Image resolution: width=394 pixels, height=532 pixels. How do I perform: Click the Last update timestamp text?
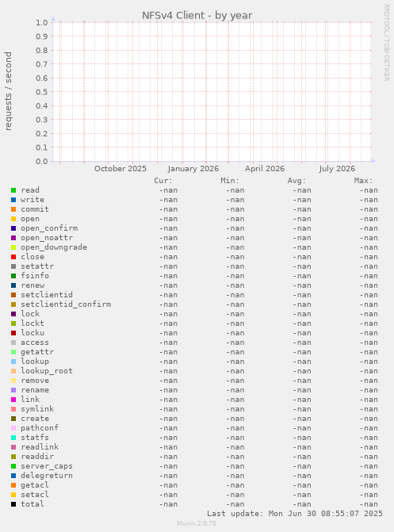tap(295, 514)
